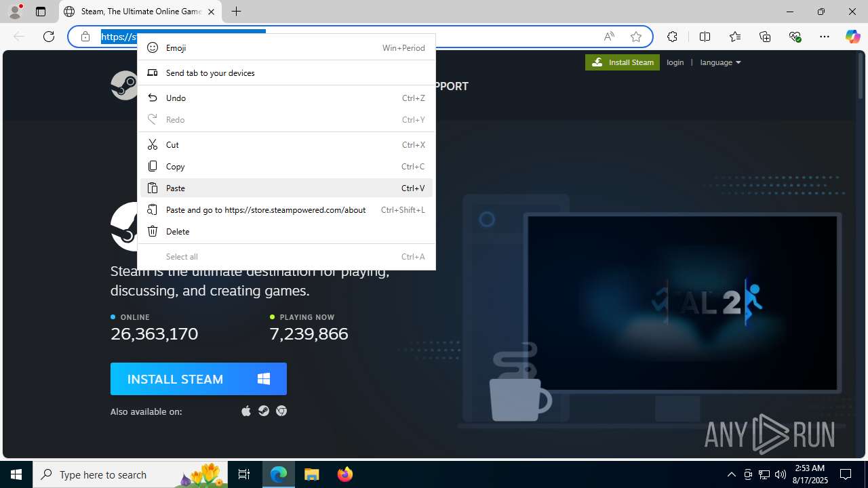Open the login link
868x488 pixels.
[675, 62]
